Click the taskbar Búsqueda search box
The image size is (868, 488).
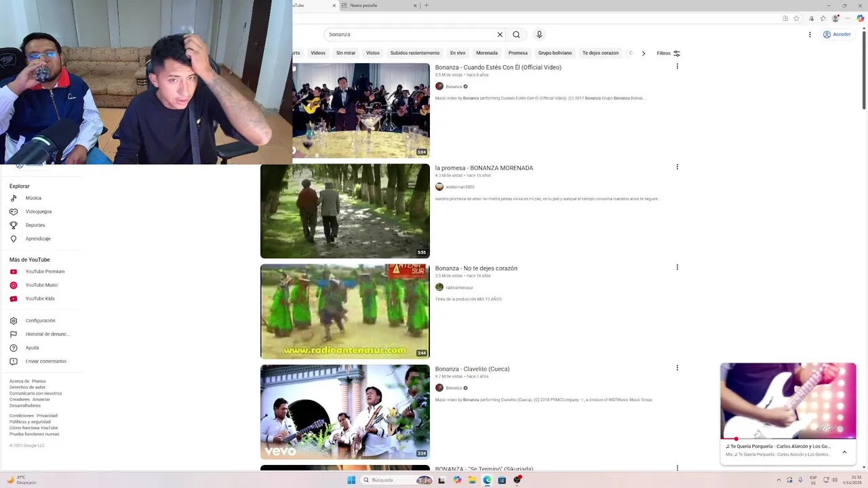(x=397, y=480)
